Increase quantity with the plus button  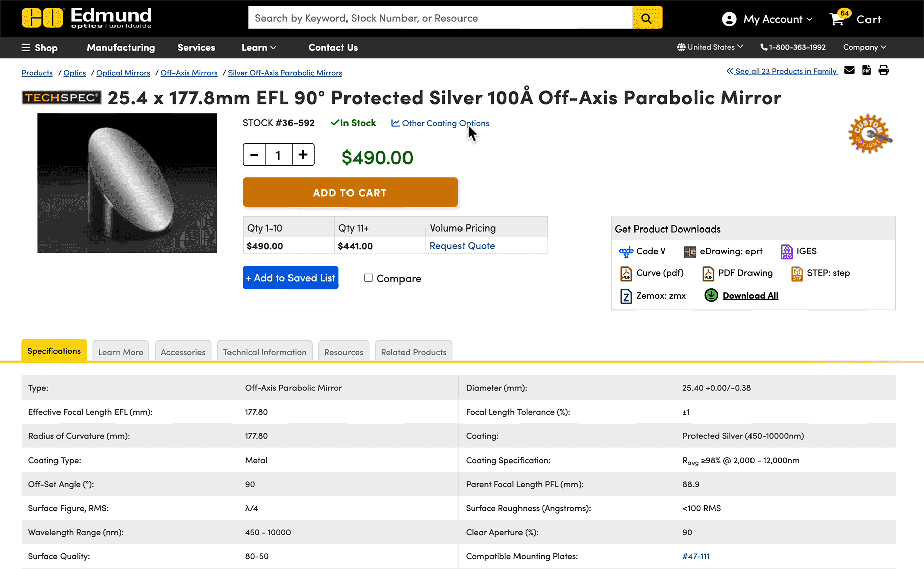point(303,155)
